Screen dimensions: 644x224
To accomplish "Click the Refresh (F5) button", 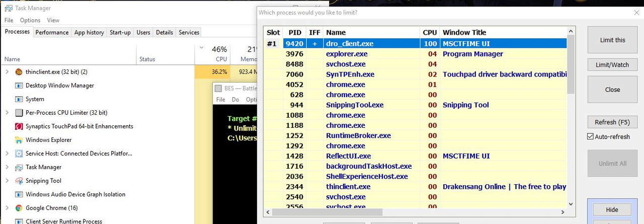I will [x=613, y=122].
